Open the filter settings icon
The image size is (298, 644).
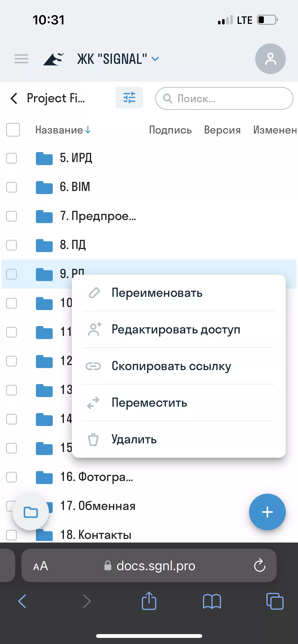(129, 98)
